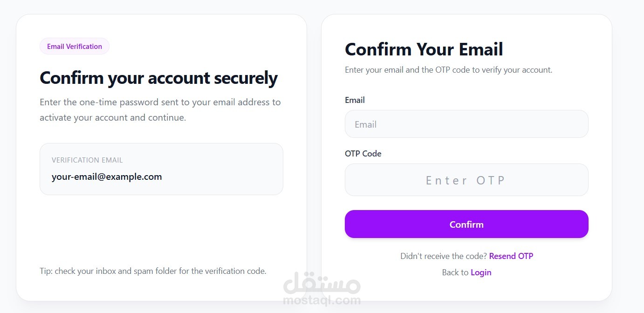This screenshot has height=313, width=644.
Task: Click the one-time password description paragraph
Action: pos(160,110)
